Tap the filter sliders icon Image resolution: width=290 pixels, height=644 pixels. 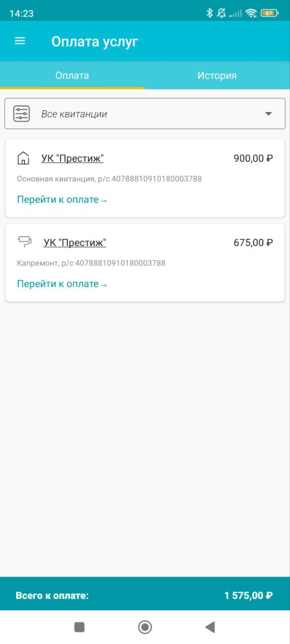tap(22, 114)
